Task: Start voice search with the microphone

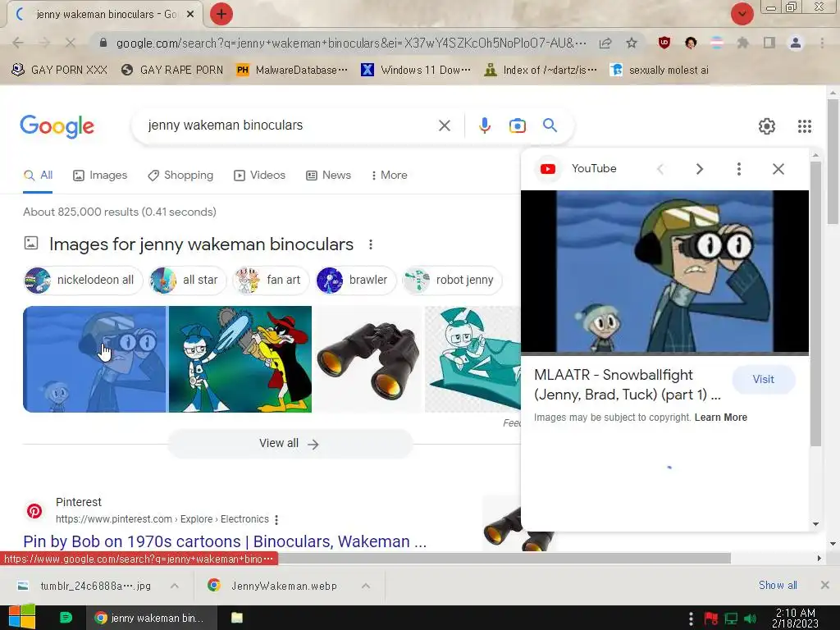Action: coord(484,126)
